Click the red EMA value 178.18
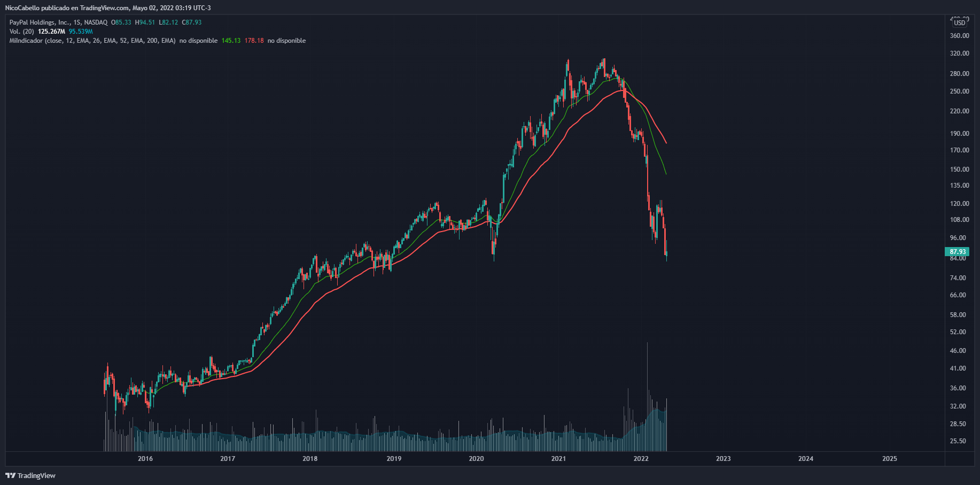Viewport: 980px width, 485px height. [254, 41]
